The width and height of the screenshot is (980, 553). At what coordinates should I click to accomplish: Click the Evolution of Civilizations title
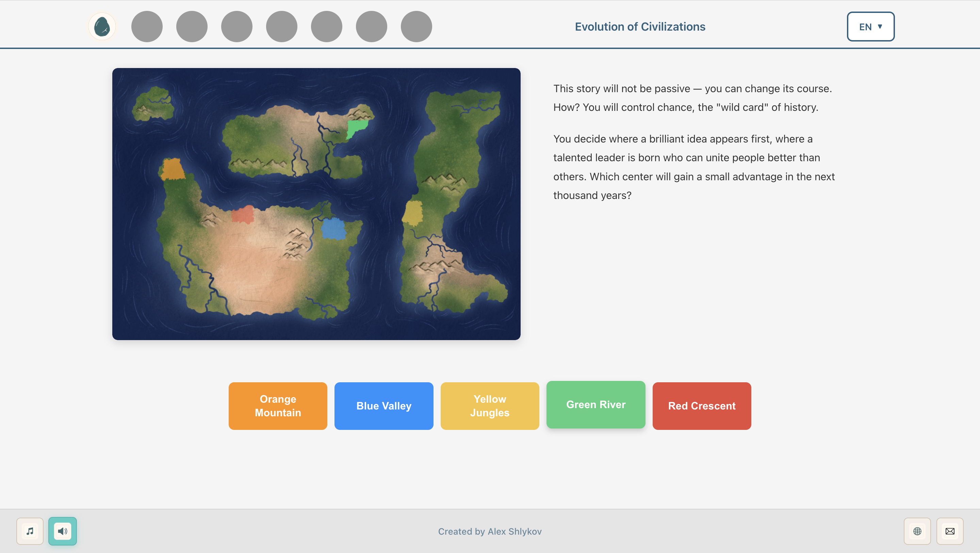tap(640, 27)
